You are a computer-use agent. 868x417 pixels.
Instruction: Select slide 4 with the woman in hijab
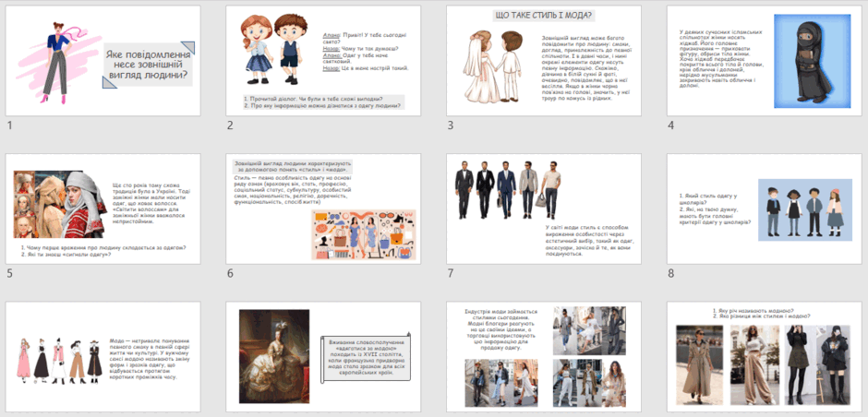764,61
